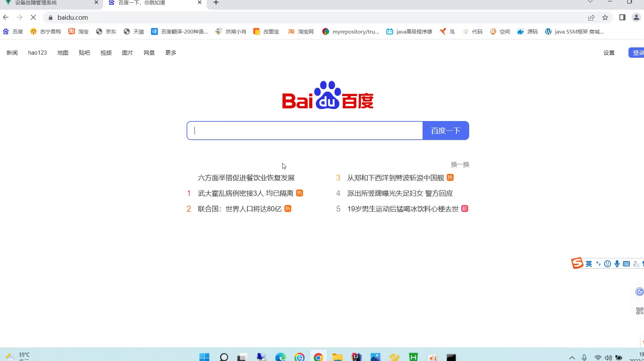Open the 淘宝 bookmark

coord(78,31)
